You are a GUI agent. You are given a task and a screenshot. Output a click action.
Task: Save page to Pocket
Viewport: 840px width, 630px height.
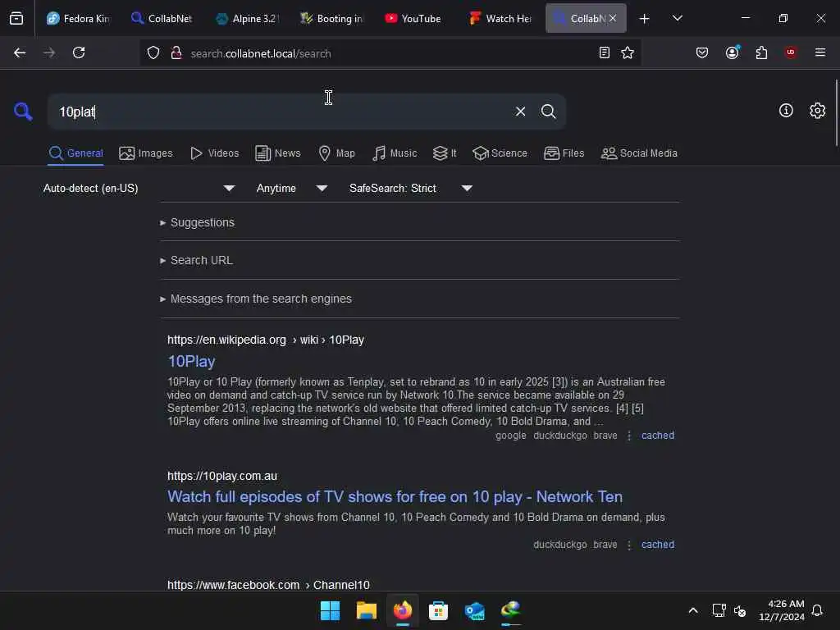click(x=702, y=52)
